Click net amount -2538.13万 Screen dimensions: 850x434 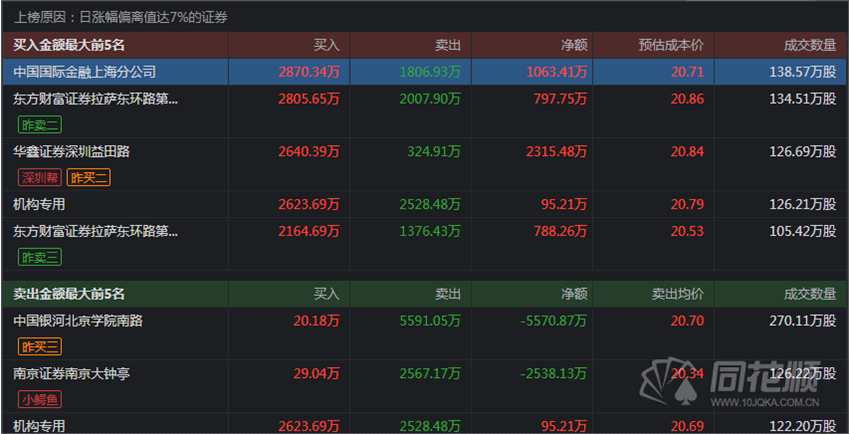pos(554,373)
